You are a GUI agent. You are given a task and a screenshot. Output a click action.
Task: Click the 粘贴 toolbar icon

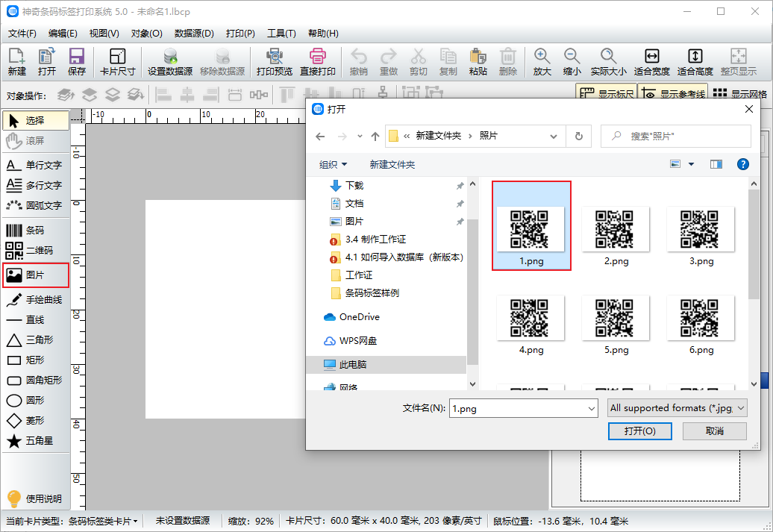478,62
